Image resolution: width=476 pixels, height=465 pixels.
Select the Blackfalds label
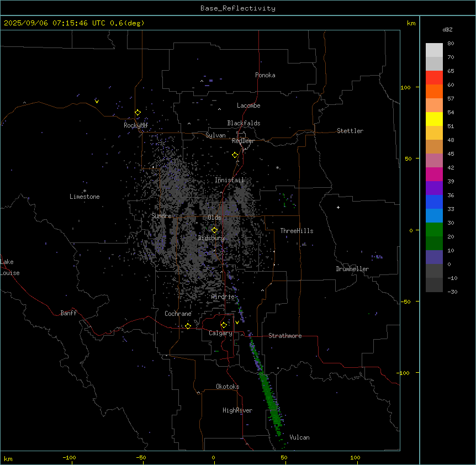pyautogui.click(x=244, y=123)
